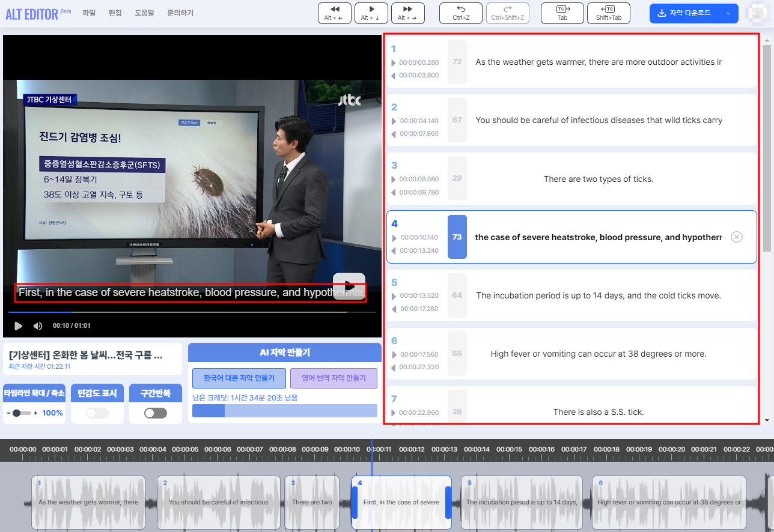Undo with the Ctrl+Z button
The height and width of the screenshot is (532, 774).
[x=461, y=13]
